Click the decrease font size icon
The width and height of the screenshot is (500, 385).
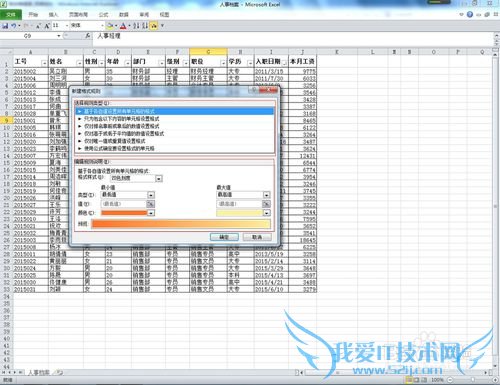click(38, 26)
